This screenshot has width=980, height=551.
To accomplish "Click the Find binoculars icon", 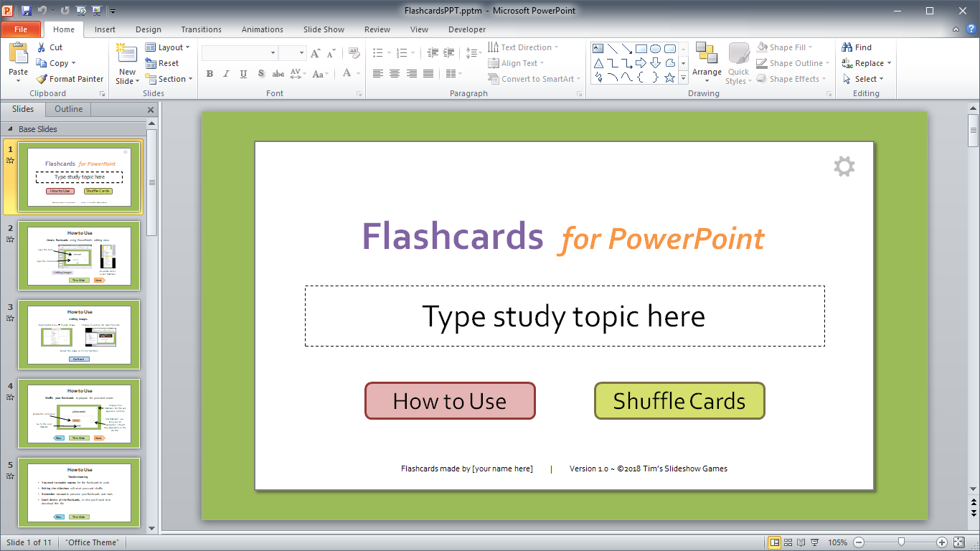I will pos(847,47).
